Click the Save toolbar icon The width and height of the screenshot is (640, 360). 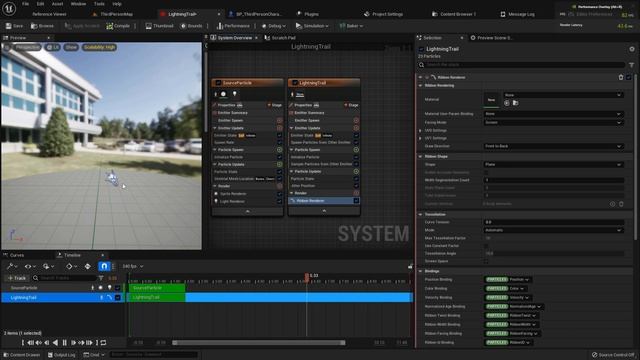14,26
